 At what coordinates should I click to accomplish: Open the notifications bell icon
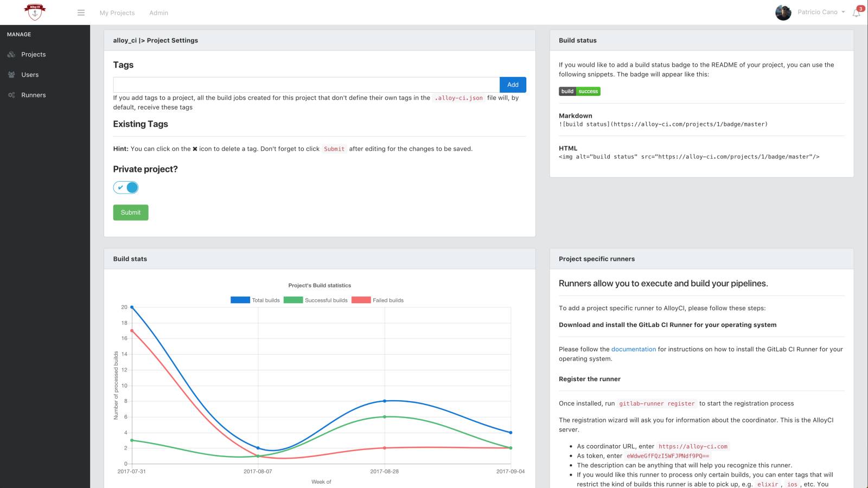coord(856,13)
